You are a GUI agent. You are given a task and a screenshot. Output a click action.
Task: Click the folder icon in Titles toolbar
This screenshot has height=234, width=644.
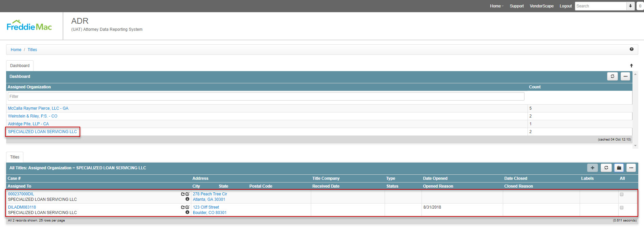click(x=619, y=168)
